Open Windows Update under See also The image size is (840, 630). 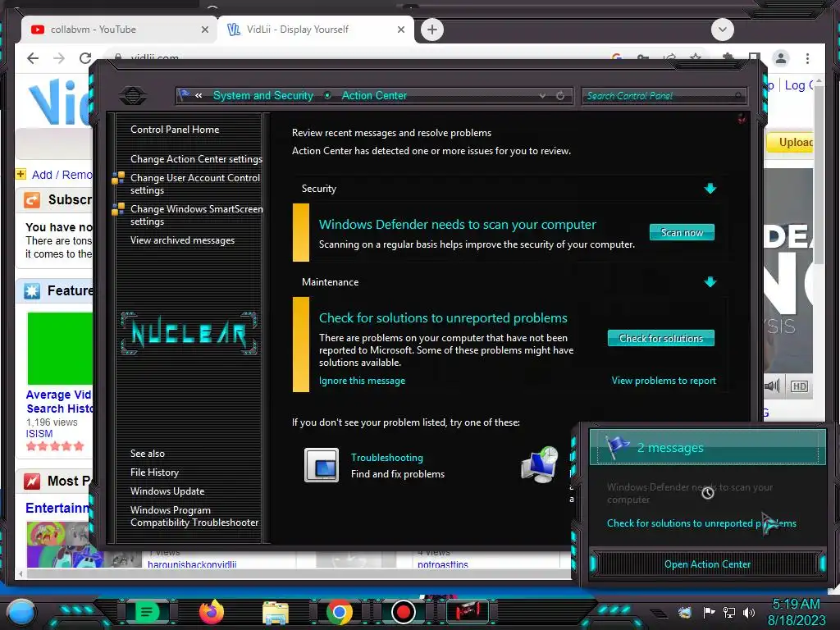pyautogui.click(x=167, y=491)
